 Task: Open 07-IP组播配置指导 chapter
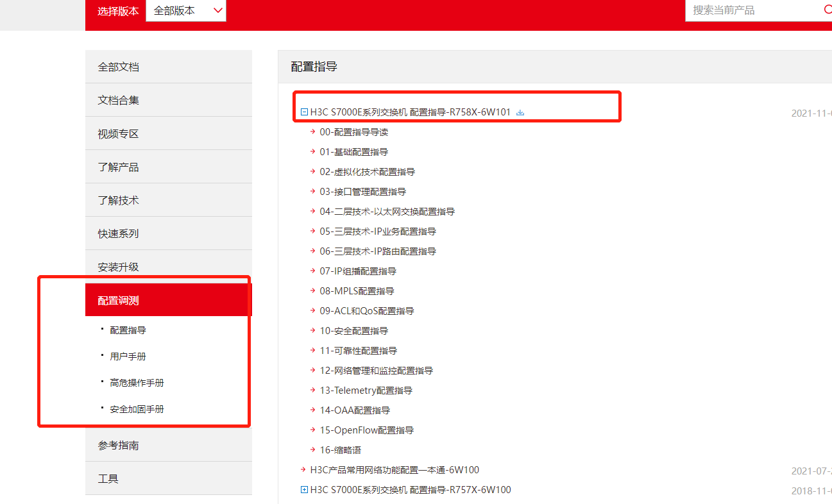[x=358, y=271]
